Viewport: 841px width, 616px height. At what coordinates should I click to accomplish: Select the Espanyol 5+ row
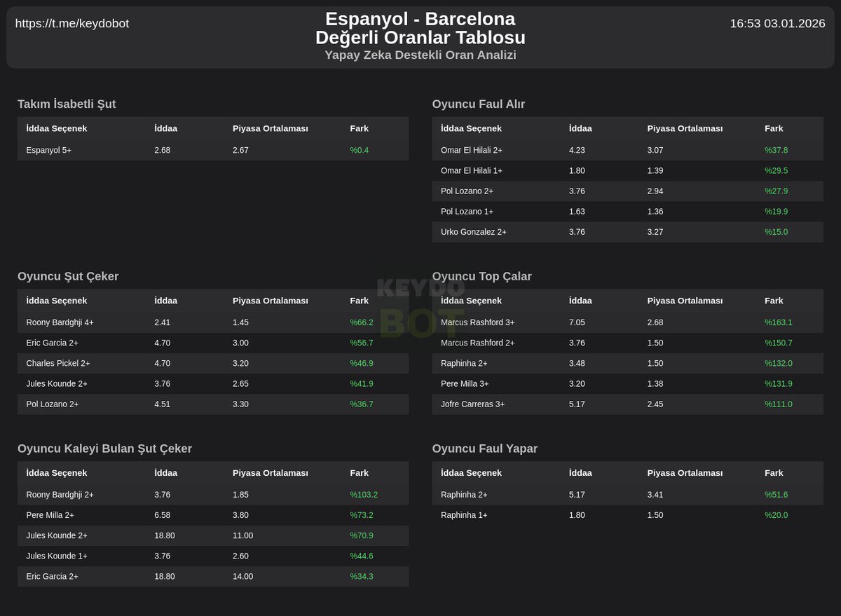(x=213, y=150)
